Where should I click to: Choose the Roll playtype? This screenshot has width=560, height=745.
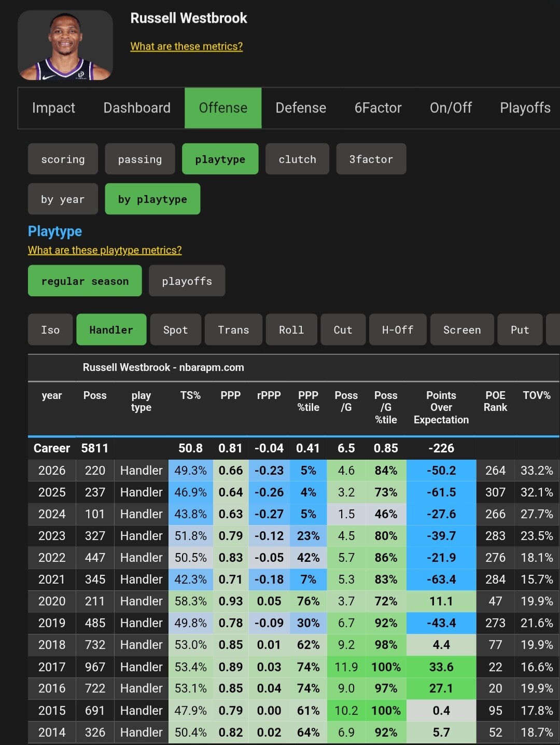[x=291, y=329]
